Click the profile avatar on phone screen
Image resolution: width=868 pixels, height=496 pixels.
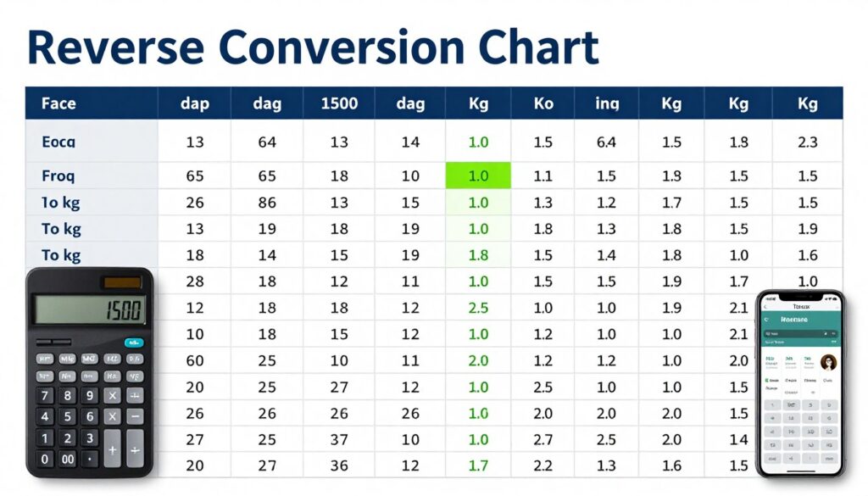point(828,363)
